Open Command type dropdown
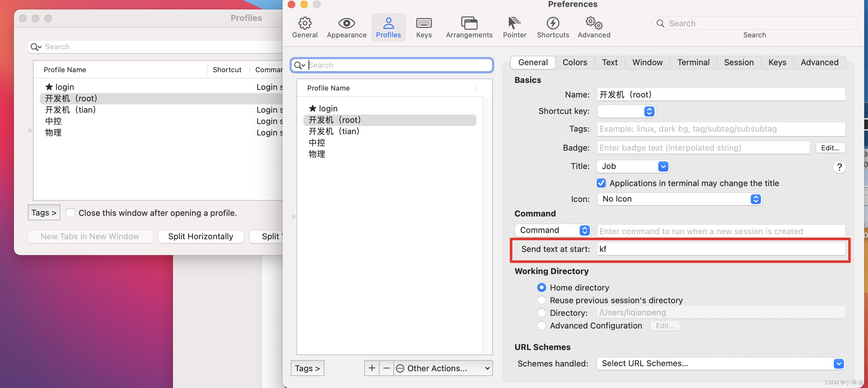868x388 pixels. click(x=552, y=230)
